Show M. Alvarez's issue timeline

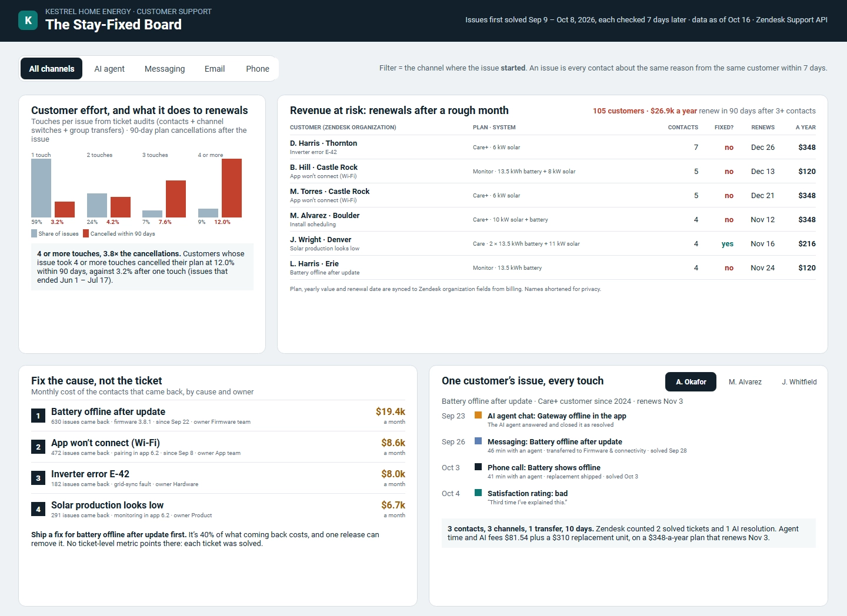(745, 382)
